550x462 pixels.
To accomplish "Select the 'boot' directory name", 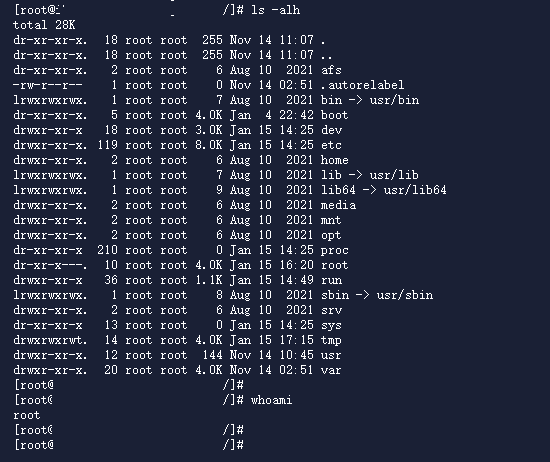I will click(335, 115).
